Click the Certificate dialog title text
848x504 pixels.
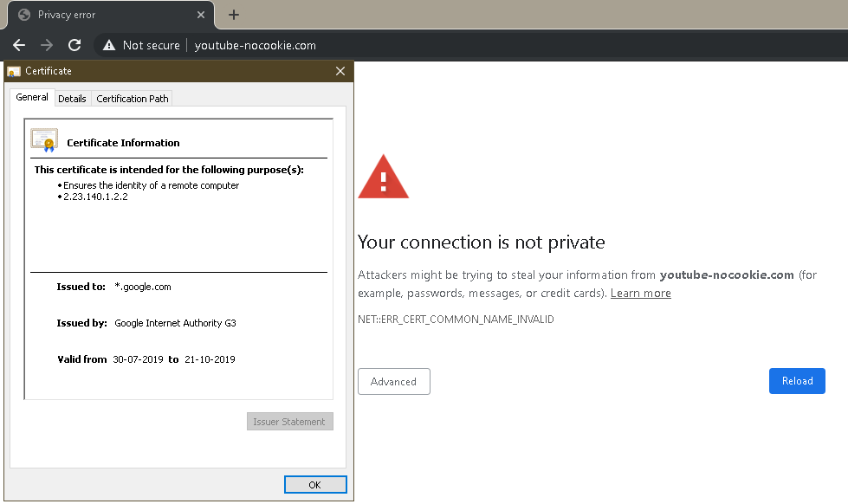pos(49,71)
